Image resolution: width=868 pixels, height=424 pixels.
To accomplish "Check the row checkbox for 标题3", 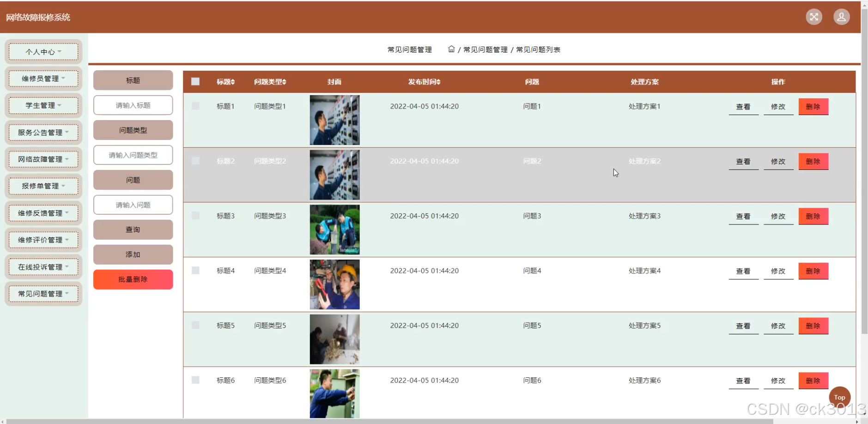I will point(195,215).
